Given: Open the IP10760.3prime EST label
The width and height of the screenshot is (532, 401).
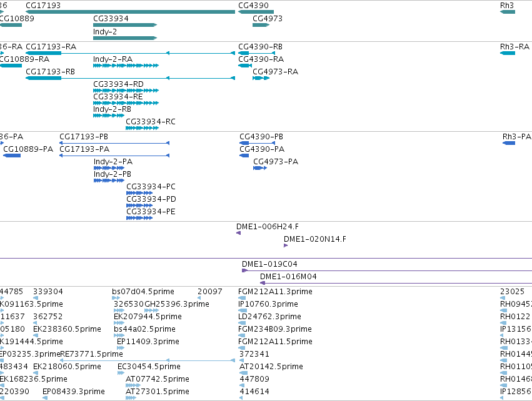Looking at the screenshot, I should tap(268, 304).
